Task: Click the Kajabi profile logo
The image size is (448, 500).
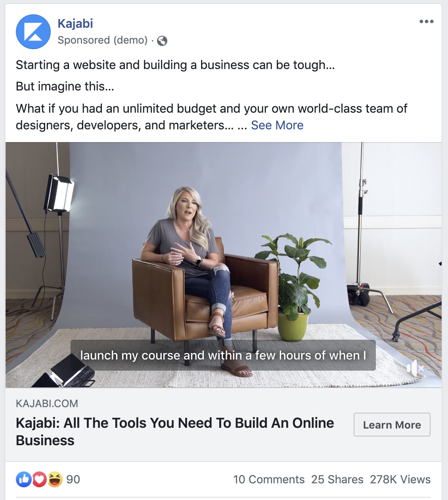Action: [x=33, y=32]
